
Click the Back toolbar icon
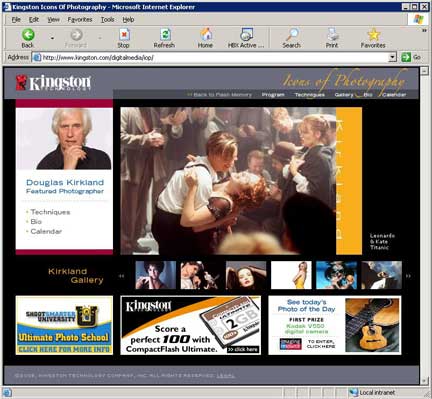[x=28, y=35]
